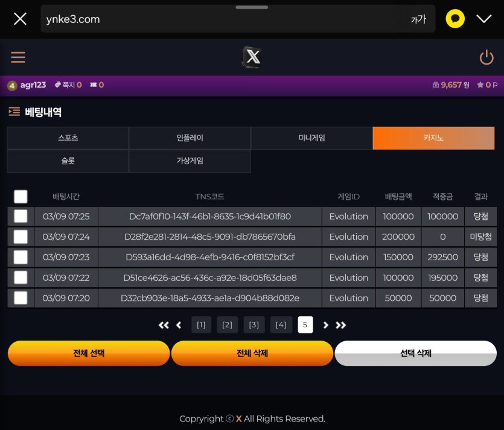The height and width of the screenshot is (430, 504).
Task: Open the 가가 text size option
Action: (418, 19)
